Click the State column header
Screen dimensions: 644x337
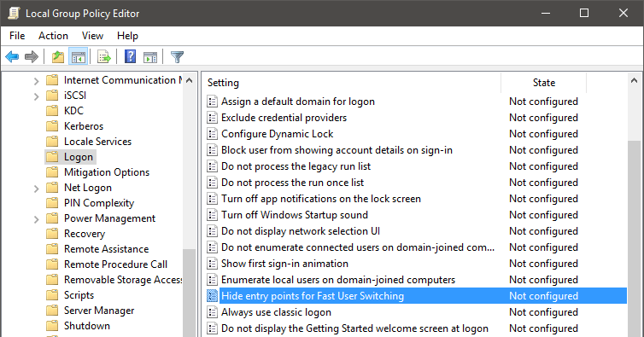click(544, 83)
